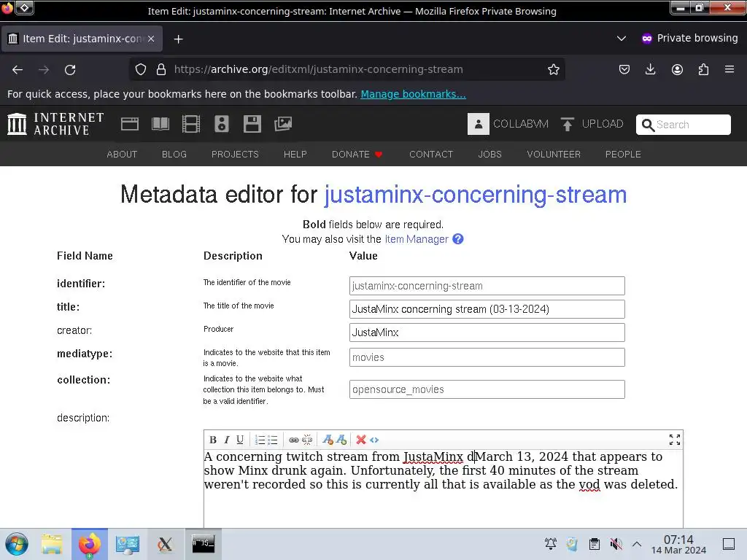747x560 pixels.
Task: Open Firefox downloads panel
Action: coord(650,69)
